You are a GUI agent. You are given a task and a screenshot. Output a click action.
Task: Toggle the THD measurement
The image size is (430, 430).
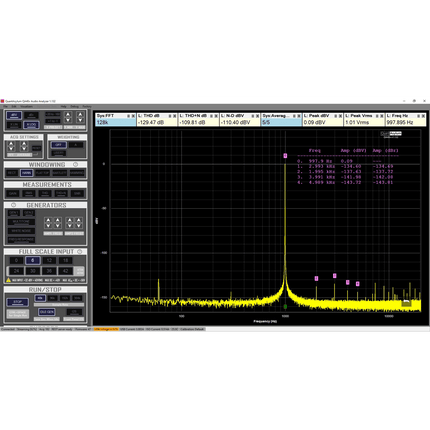click(x=45, y=193)
